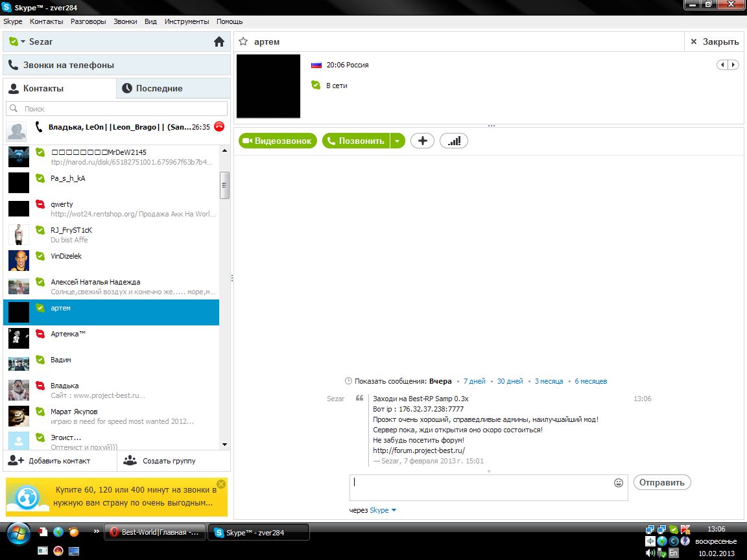Viewport: 747px width, 560px height.
Task: Open Звонки menu
Action: [x=125, y=21]
